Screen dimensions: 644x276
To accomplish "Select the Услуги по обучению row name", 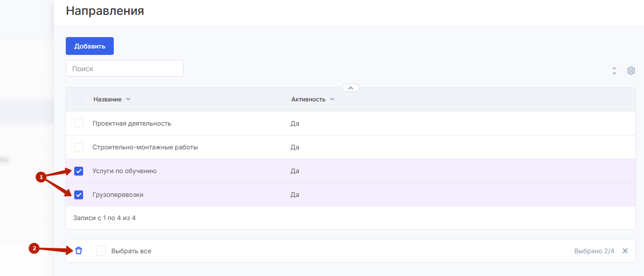I will (x=125, y=171).
